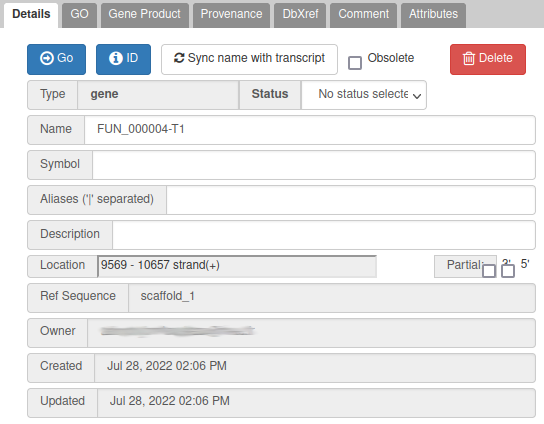544x424 pixels.
Task: Click into the Name field FUN_000004-T1
Action: point(310,130)
